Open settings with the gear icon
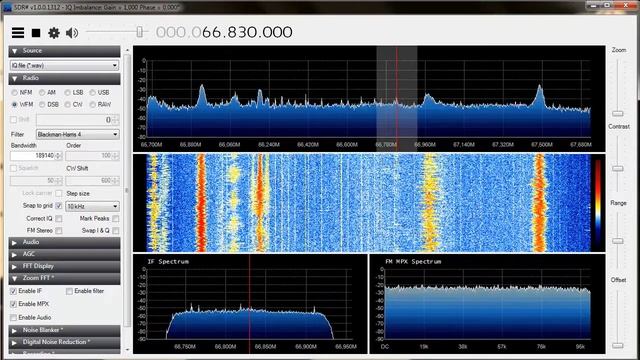This screenshot has width=640, height=360. 54,33
